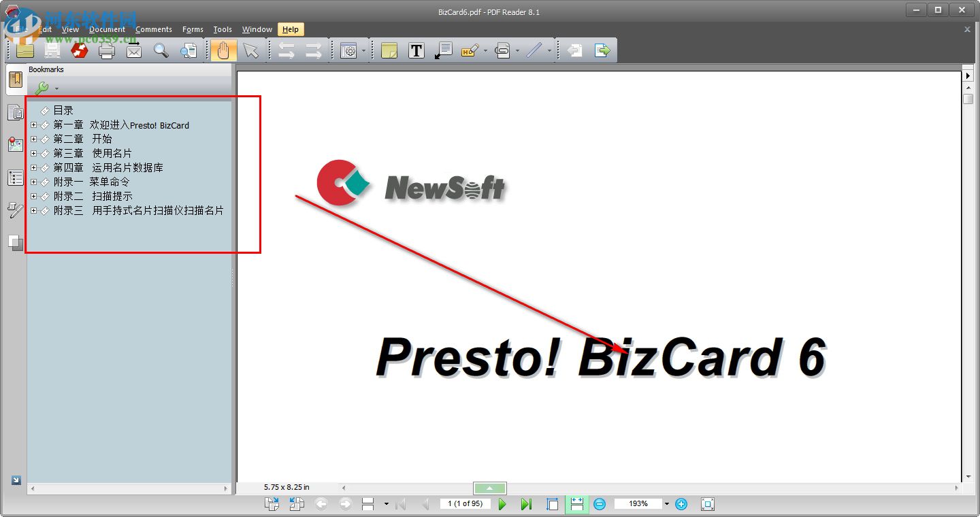
Task: Expand the 附录一 菜单命令 bookmark
Action: pyautogui.click(x=34, y=182)
